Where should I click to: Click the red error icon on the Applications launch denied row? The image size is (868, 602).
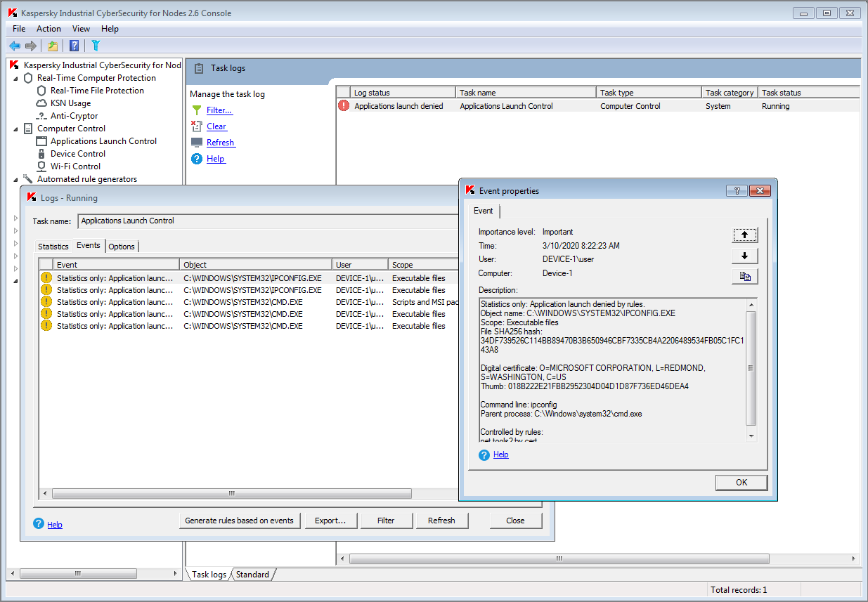pyautogui.click(x=343, y=106)
